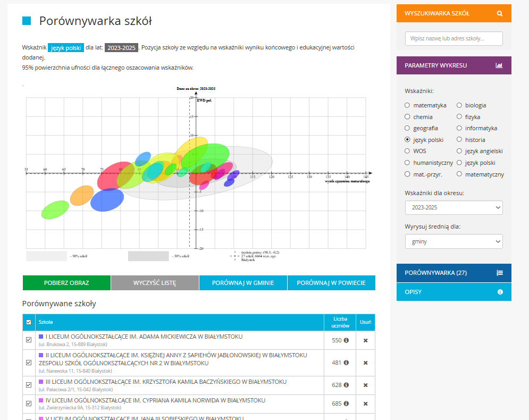The height and width of the screenshot is (420, 529).
Task: Click the search magnifier icon in Wyszukiwarka szkół
Action: tap(499, 13)
